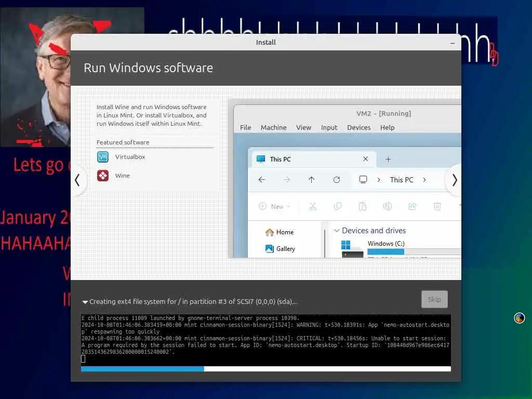Click the Virtualbox featured software icon
Viewport: 532px width, 399px height.
pyautogui.click(x=103, y=157)
